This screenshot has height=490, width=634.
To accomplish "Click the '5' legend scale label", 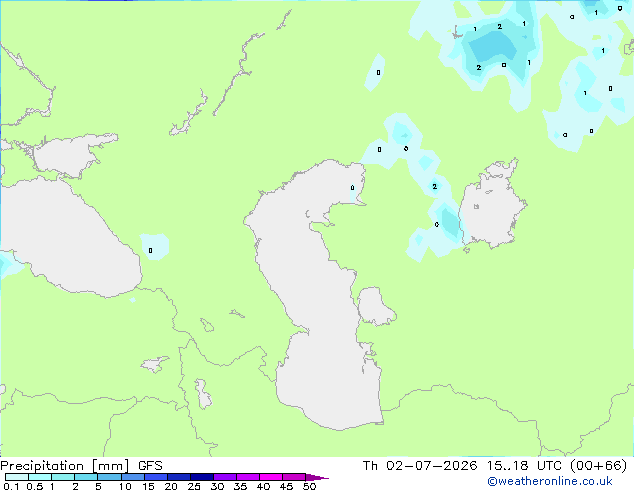I will click(98, 486).
